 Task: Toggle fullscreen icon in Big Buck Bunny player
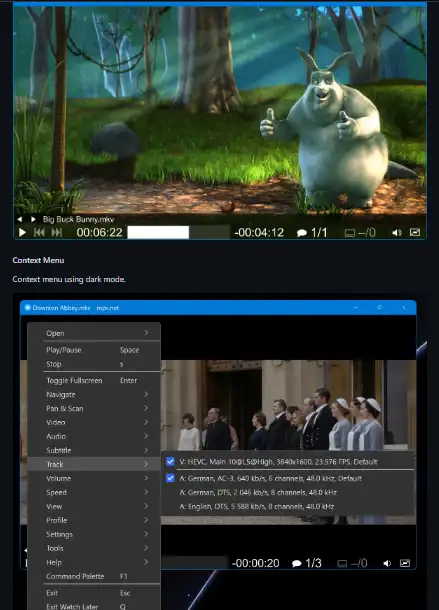[415, 232]
